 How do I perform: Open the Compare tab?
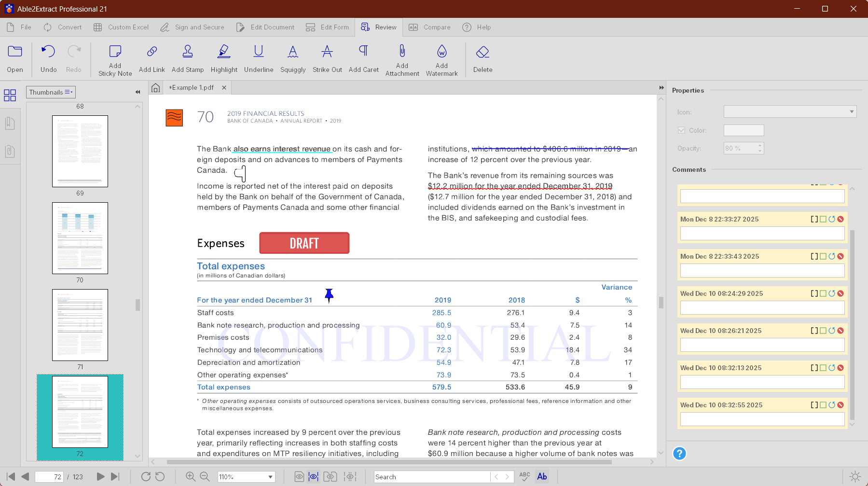tap(429, 28)
